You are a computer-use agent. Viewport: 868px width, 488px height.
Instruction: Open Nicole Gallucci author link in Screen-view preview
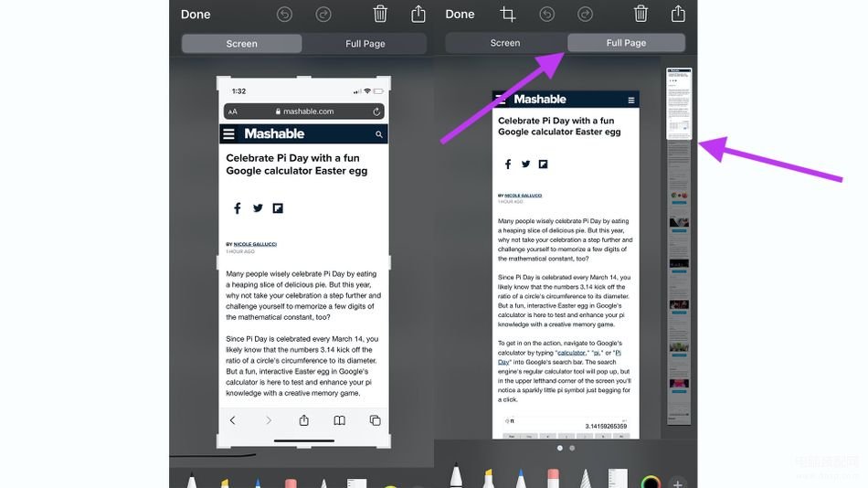point(255,244)
